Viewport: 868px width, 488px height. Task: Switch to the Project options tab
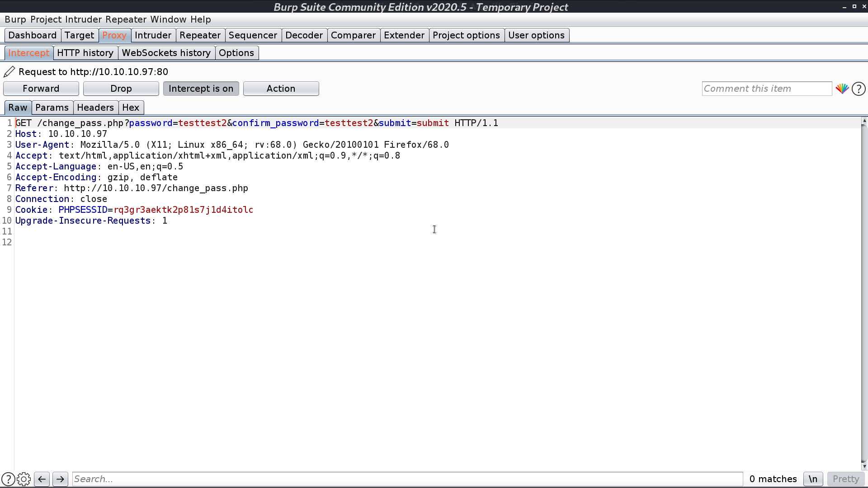coord(466,35)
